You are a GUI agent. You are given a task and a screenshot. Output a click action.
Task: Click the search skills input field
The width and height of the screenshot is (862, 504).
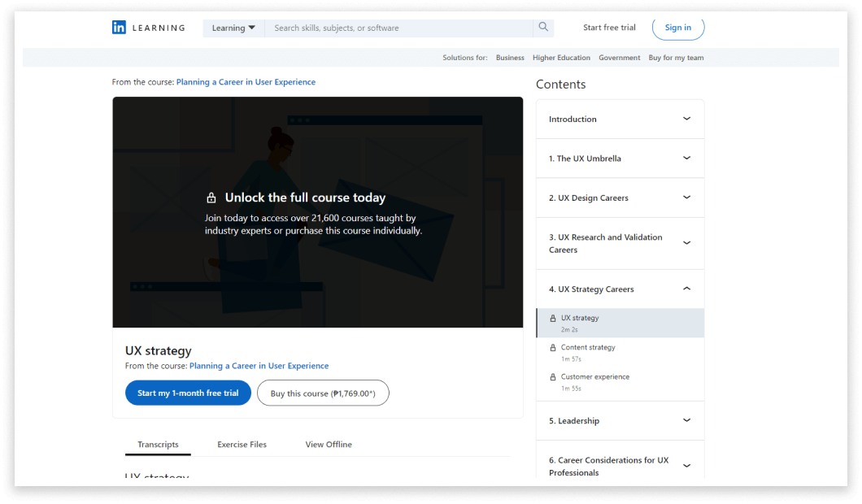click(x=398, y=28)
